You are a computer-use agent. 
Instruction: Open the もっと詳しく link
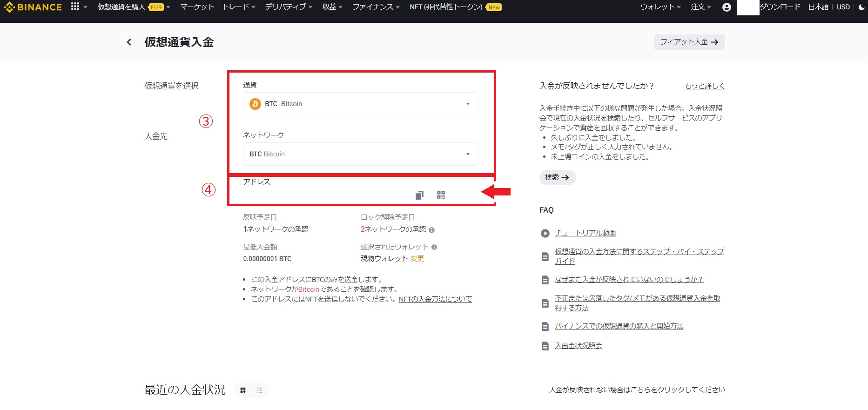pyautogui.click(x=705, y=86)
